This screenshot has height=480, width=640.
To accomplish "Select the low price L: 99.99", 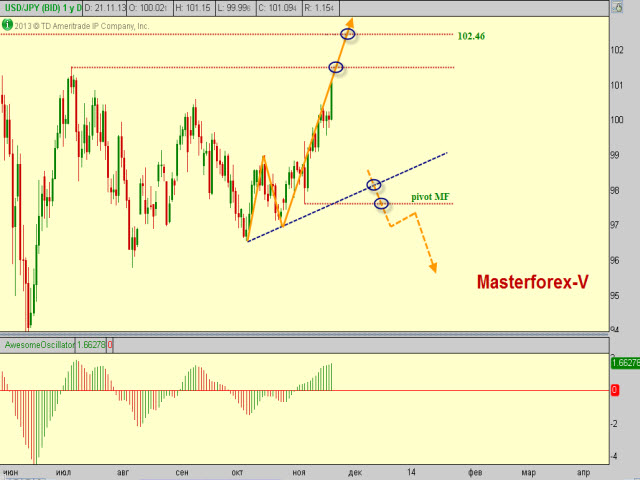I will (234, 8).
